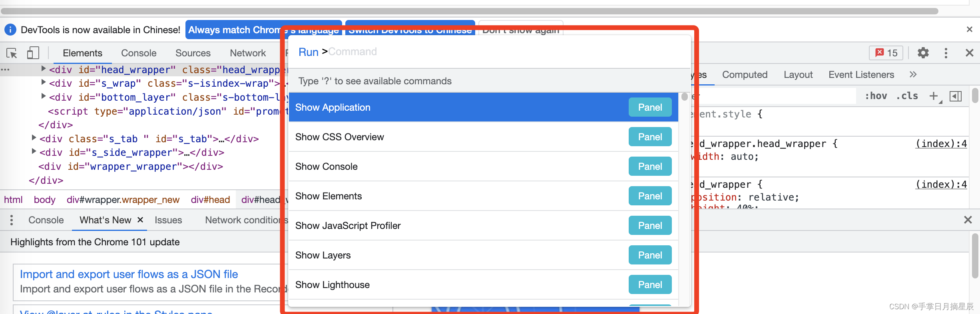Click div#wrapper.wrapper_new breadcrumb

123,199
